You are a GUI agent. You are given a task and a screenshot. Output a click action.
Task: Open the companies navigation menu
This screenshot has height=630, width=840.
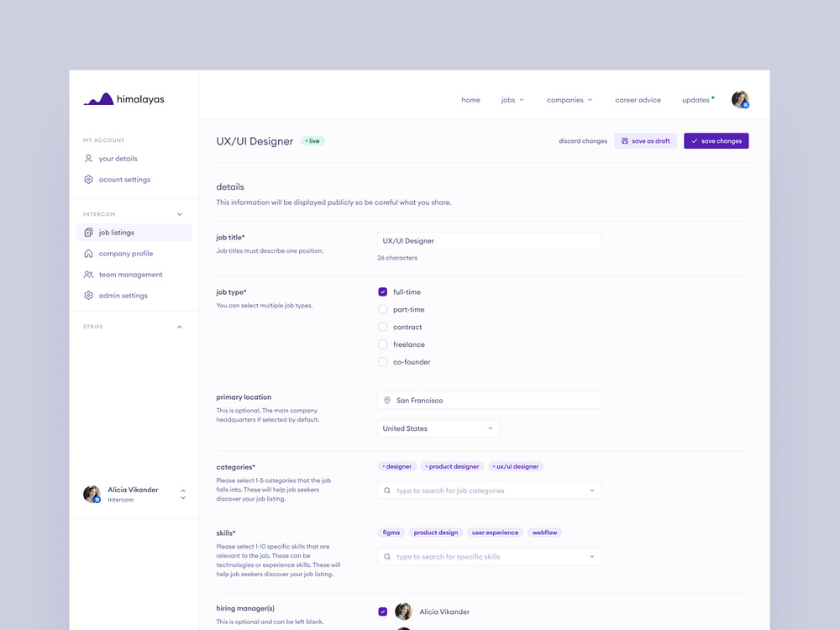tap(569, 99)
